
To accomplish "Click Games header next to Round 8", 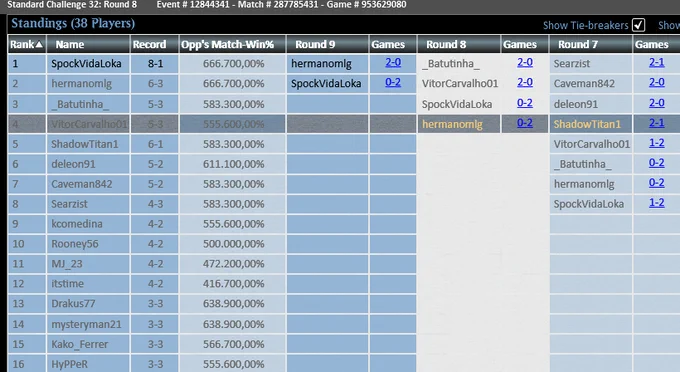I will coord(524,44).
